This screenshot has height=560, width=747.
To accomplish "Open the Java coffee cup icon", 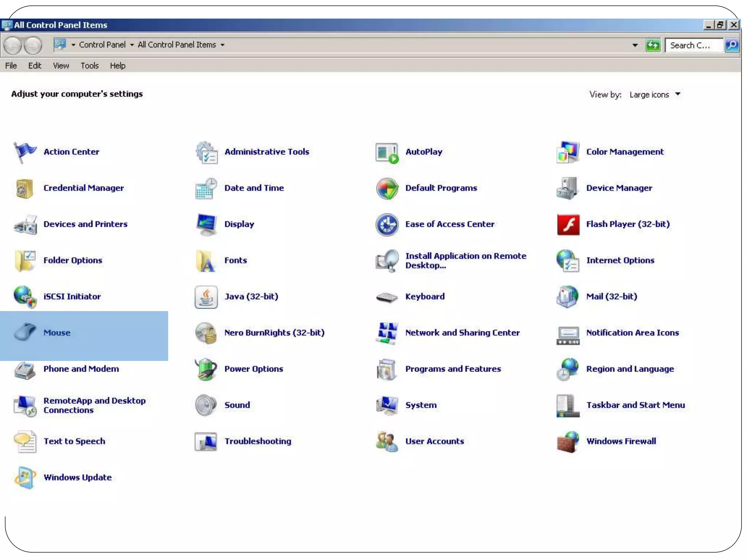I will coord(206,297).
